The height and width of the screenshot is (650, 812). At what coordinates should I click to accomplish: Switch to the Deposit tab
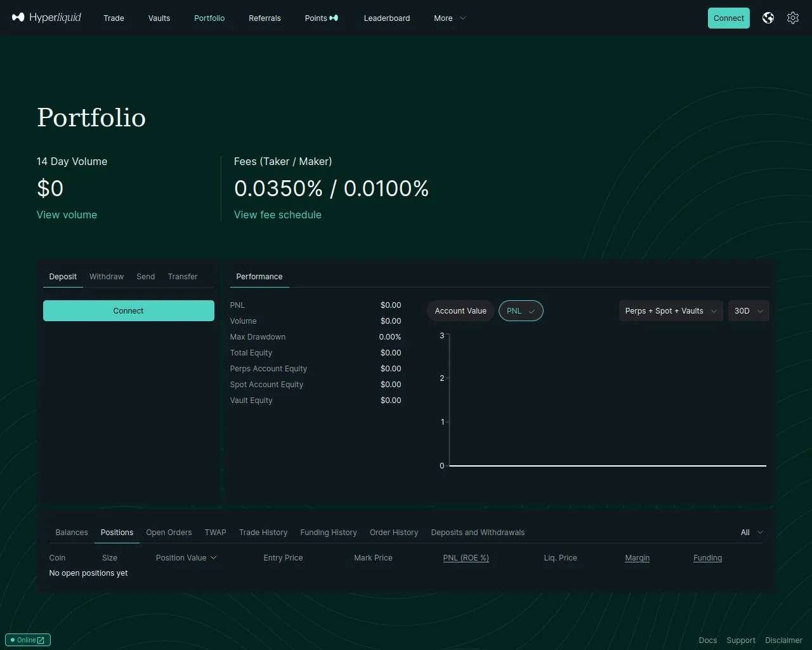tap(63, 277)
